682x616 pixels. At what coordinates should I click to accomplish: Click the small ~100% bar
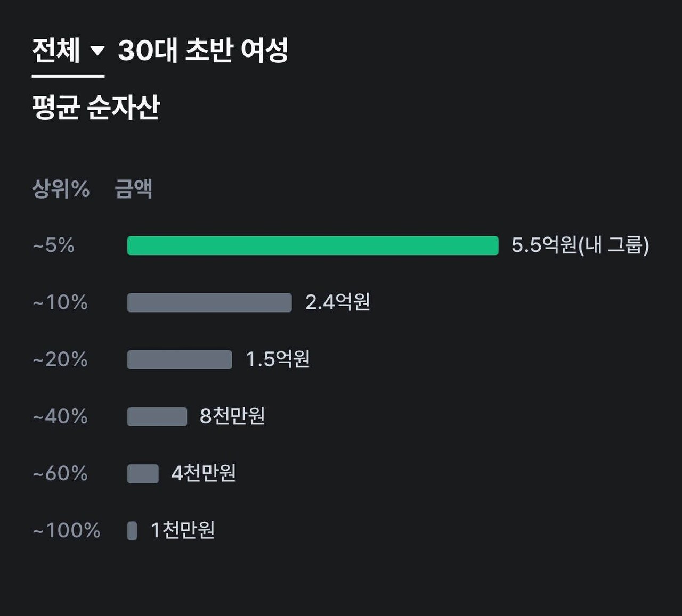132,530
